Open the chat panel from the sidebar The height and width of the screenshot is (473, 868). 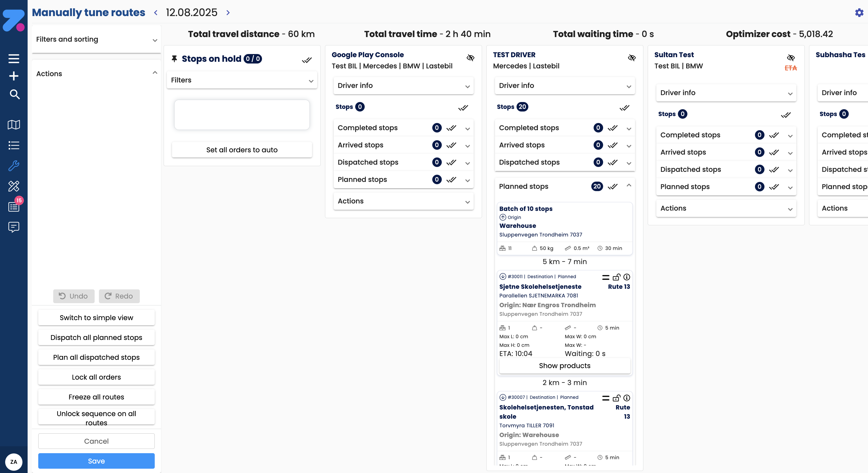(x=14, y=227)
